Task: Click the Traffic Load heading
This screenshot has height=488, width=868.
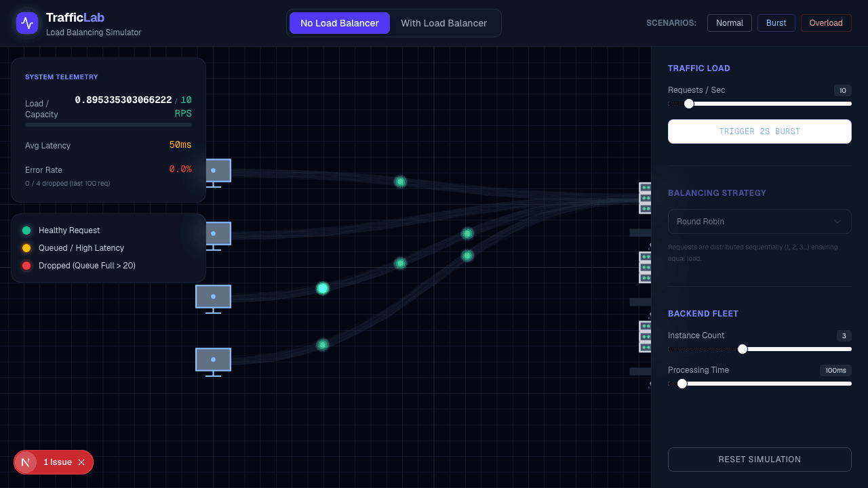Action: coord(699,68)
